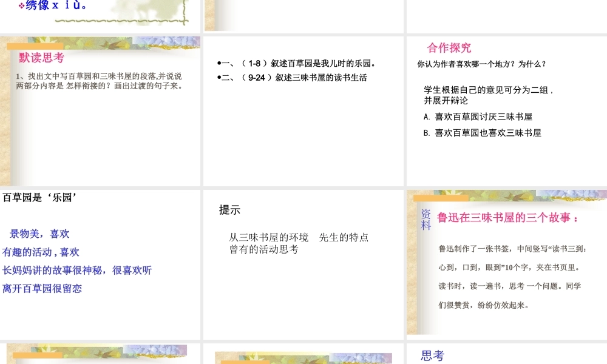Click the line 心到，口到，眼到"10个字
Image resolution: width=607 pixels, height=364 pixels.
coord(509,268)
